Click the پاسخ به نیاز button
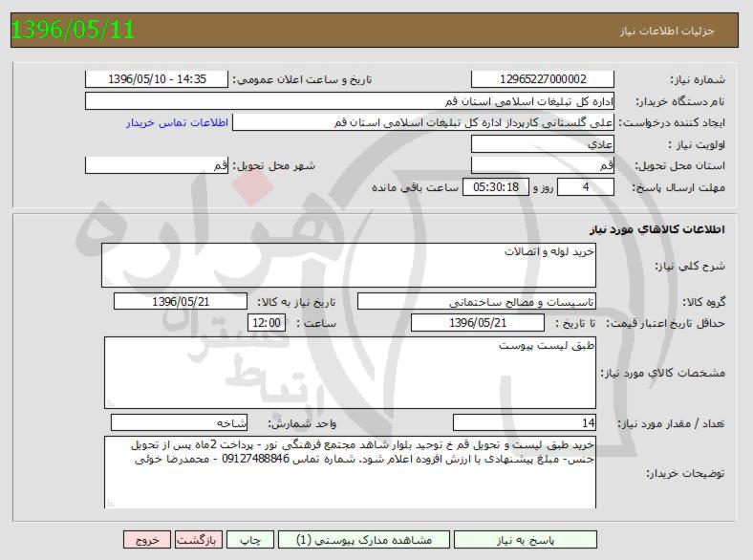This screenshot has width=753, height=560. [x=526, y=540]
